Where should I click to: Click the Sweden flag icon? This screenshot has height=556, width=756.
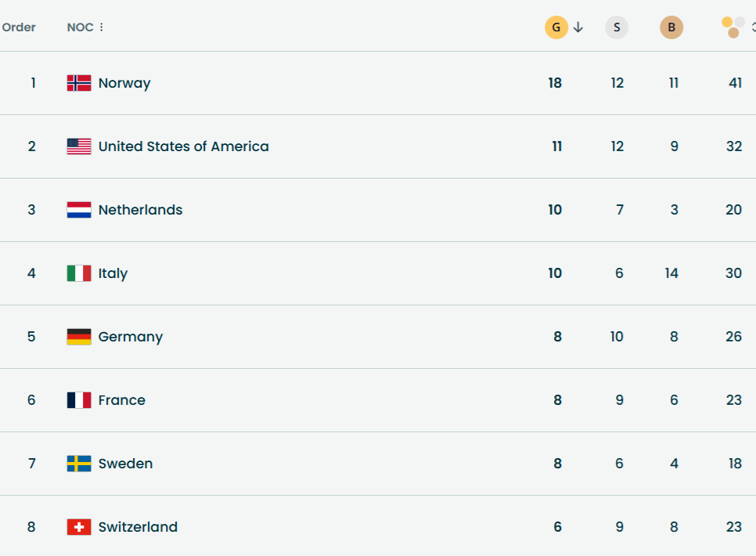coord(79,464)
